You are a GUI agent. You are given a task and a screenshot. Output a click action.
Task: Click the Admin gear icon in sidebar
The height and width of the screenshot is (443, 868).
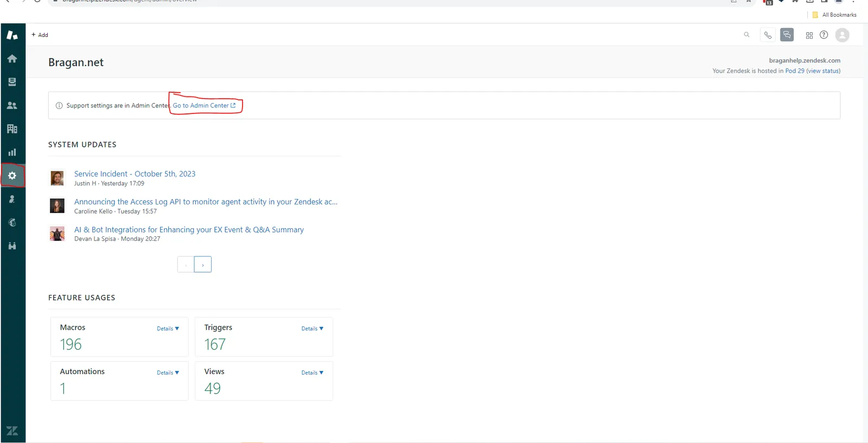click(x=12, y=176)
